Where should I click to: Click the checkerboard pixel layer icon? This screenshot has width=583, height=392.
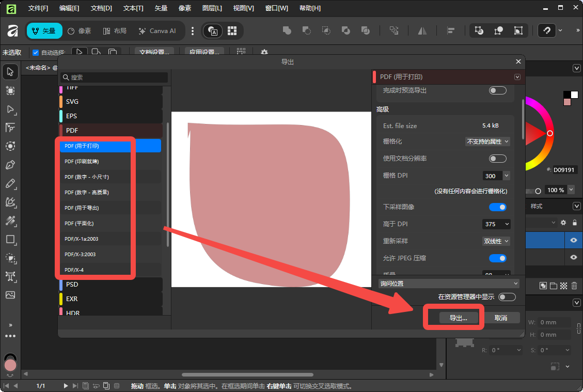564,286
